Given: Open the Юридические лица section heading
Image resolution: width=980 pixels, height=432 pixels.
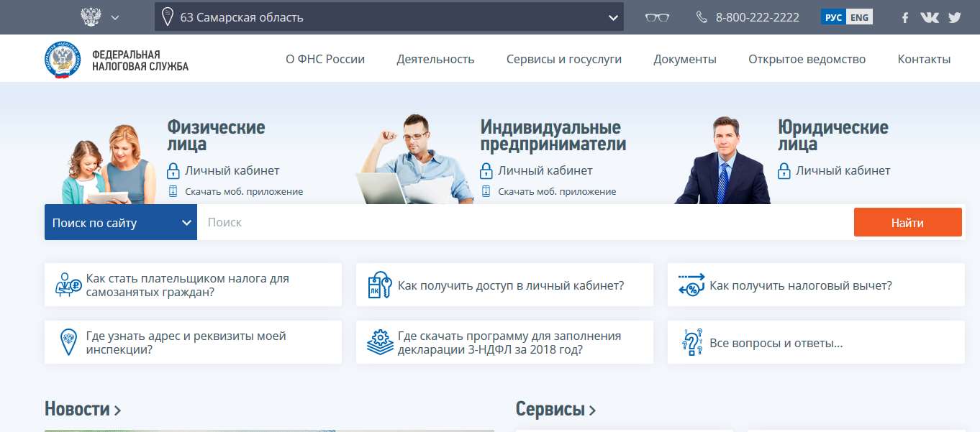Looking at the screenshot, I should (x=833, y=135).
